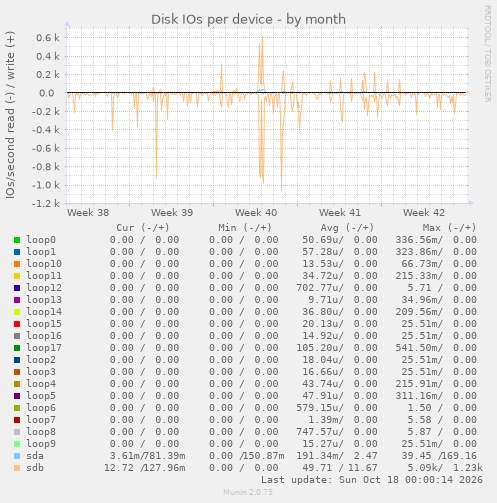Viewport: 497px width, 503px height.
Task: Click the loop12 dark blue legend swatch
Action: tap(17, 288)
